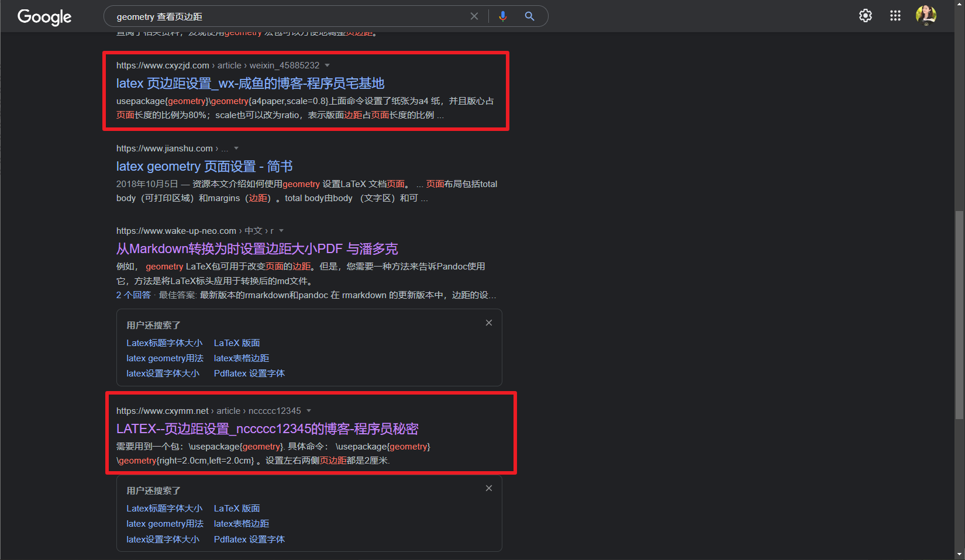965x560 pixels.
Task: Click the URL 'https://www.jianshu.com' breadcrumb
Action: (x=164, y=148)
